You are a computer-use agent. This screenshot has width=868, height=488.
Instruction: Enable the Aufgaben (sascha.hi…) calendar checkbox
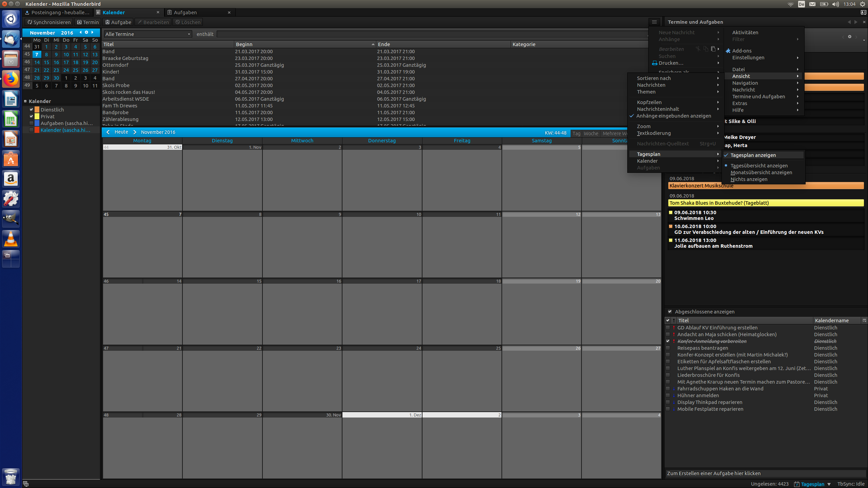tap(32, 123)
